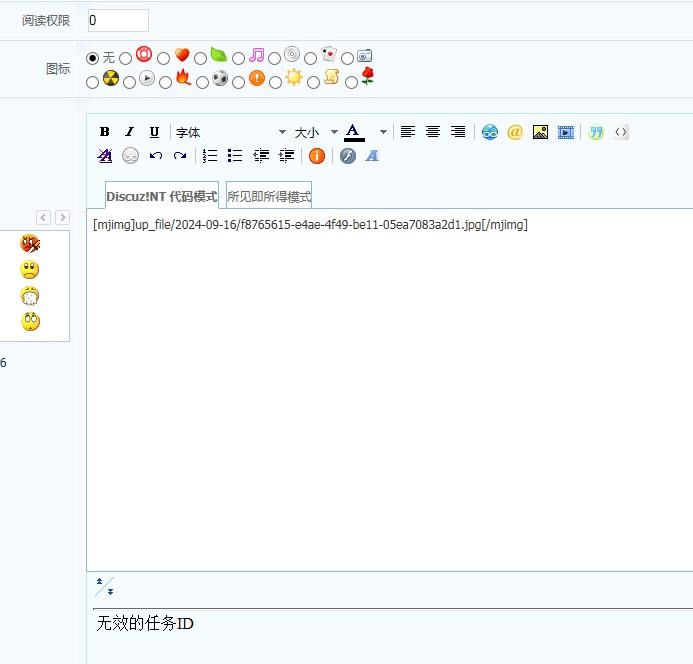Select the exclamation mark icon radio button
Image resolution: width=693 pixels, height=664 pixels.
click(238, 83)
